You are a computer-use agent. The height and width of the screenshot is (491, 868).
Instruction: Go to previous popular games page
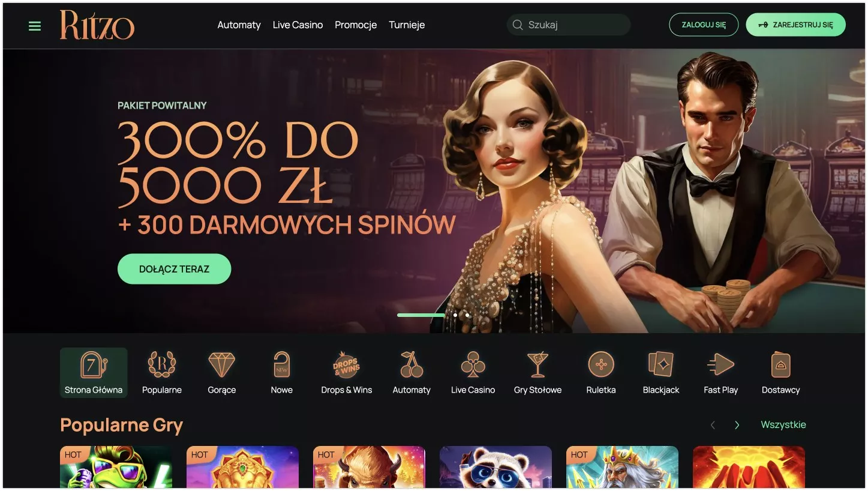pyautogui.click(x=713, y=425)
